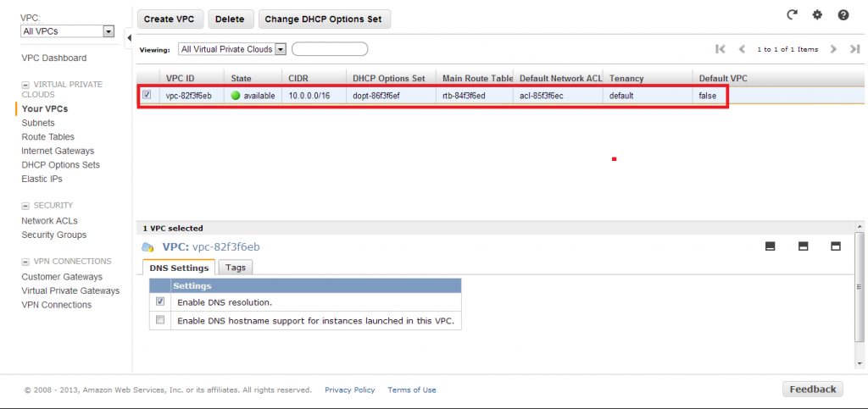This screenshot has height=409, width=868.
Task: Set details pane to half-height layout
Action: (804, 246)
